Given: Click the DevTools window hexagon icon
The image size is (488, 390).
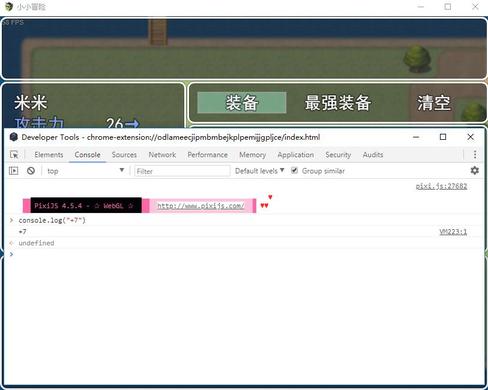Looking at the screenshot, I should point(14,137).
